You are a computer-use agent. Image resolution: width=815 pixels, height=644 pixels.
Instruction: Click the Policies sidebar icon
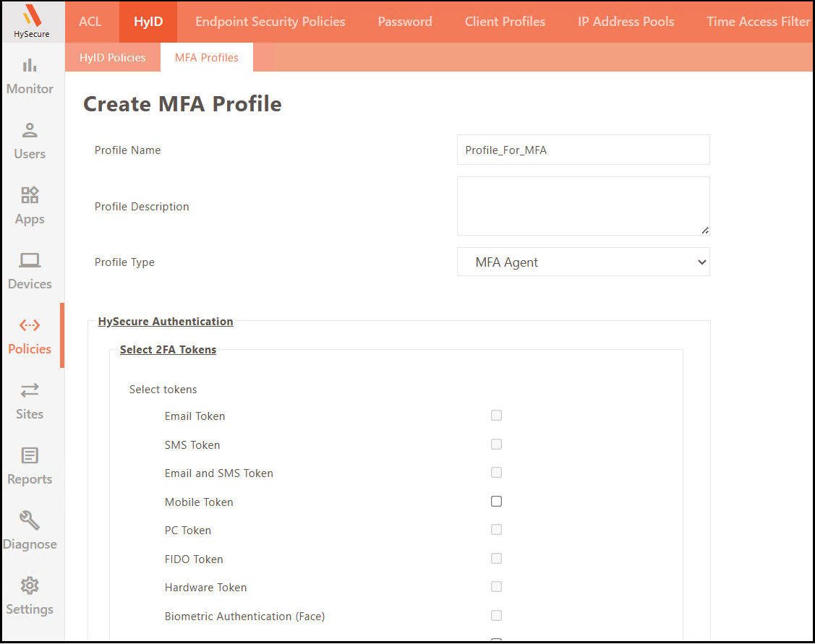click(x=30, y=326)
